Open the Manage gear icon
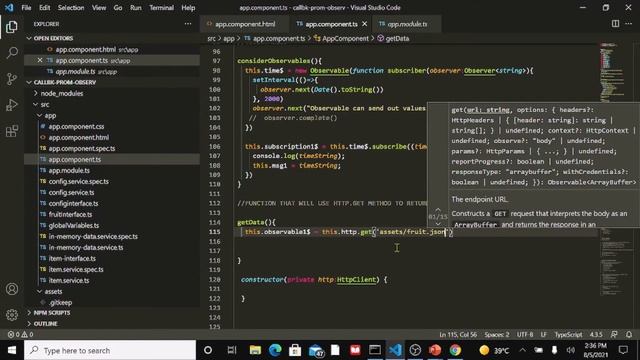The width and height of the screenshot is (640, 360). [x=12, y=315]
